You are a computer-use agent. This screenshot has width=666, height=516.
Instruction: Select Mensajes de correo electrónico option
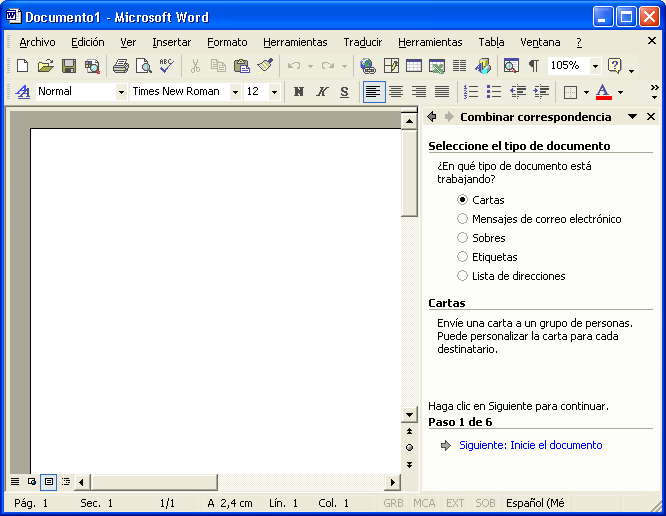click(x=462, y=219)
